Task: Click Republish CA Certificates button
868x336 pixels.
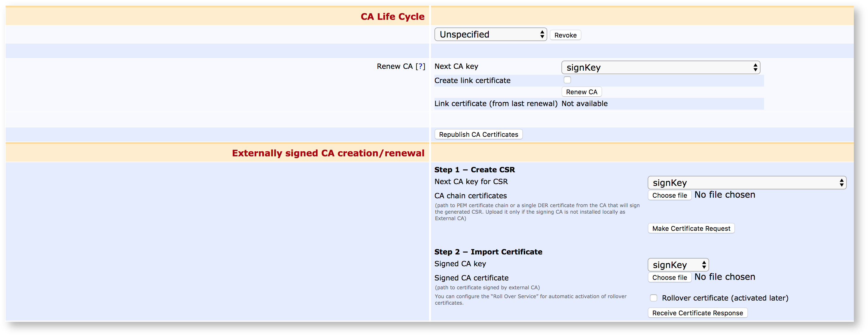Action: click(x=478, y=134)
